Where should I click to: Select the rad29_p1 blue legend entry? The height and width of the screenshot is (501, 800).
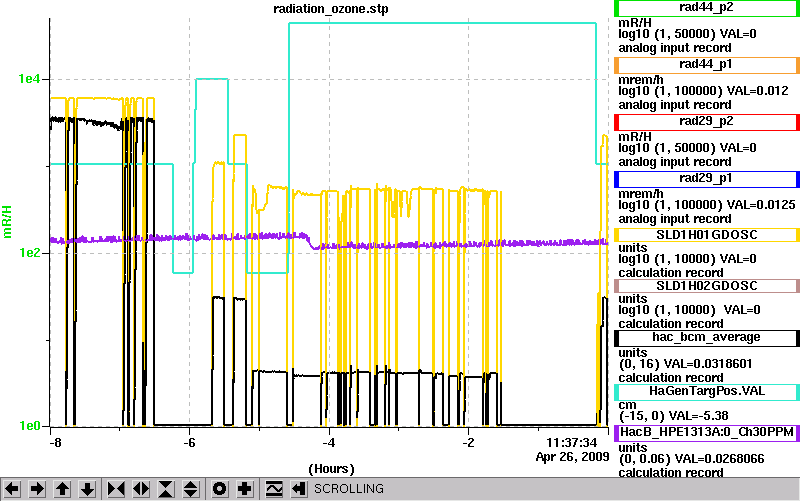coord(706,179)
